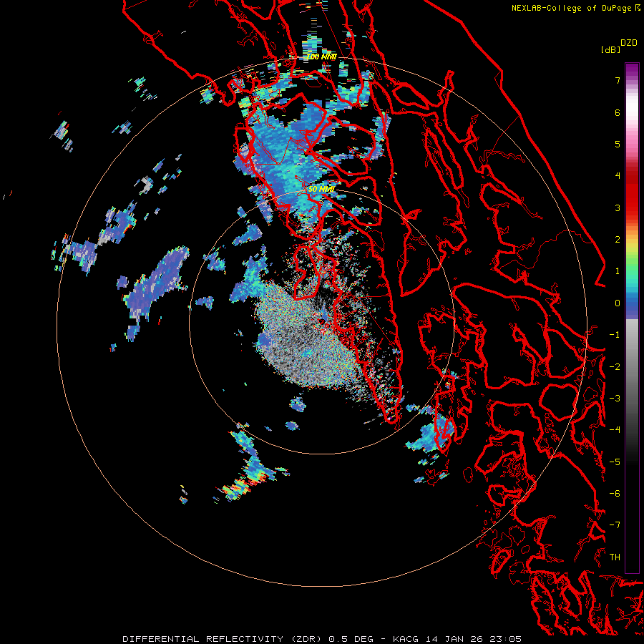
Task: Click the 50 NMI range ring label
Action: pos(322,189)
